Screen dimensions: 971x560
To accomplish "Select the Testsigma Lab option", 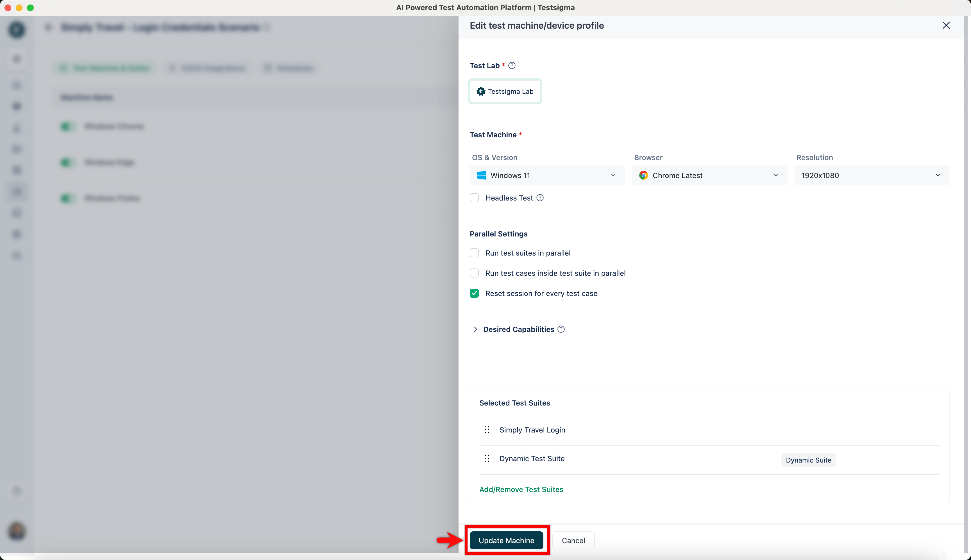I will click(x=505, y=92).
